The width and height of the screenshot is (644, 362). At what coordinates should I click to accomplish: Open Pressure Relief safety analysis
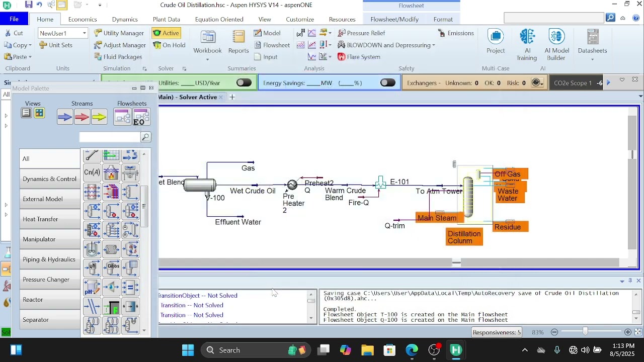tap(361, 33)
